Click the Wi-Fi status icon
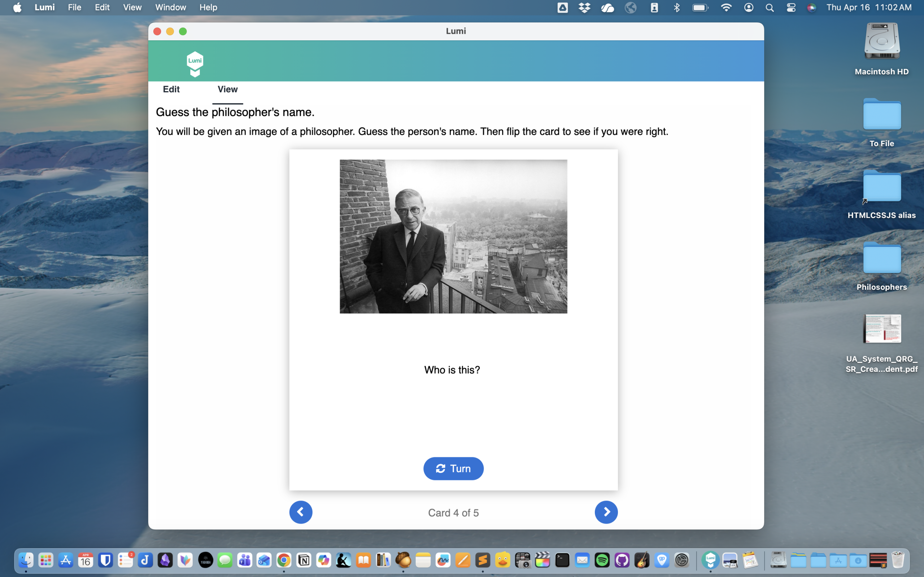Screen dimensions: 924x577 point(726,7)
